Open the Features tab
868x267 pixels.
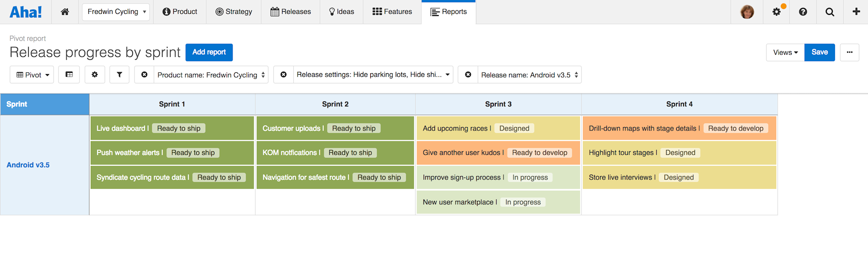click(392, 12)
